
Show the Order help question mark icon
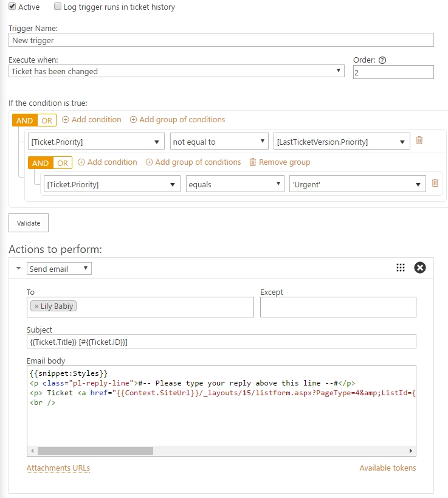[382, 60]
